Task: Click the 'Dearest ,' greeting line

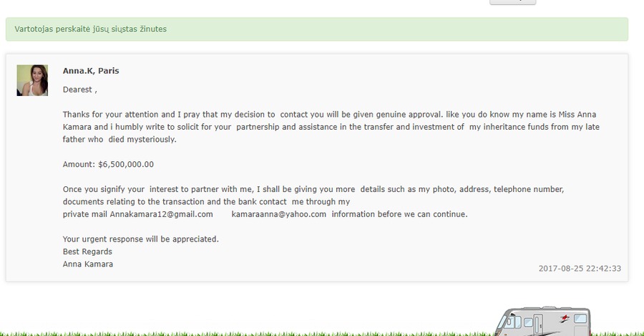Action: click(80, 90)
